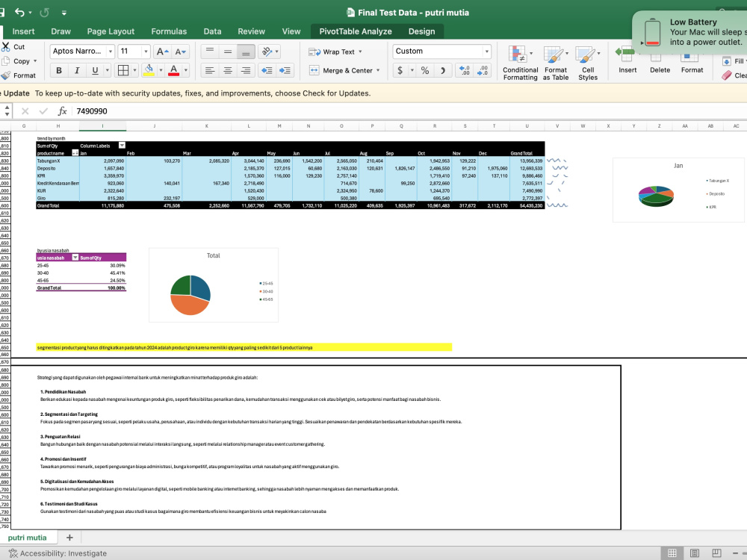747x560 pixels.
Task: Decrease decimal places
Action: 483,70
